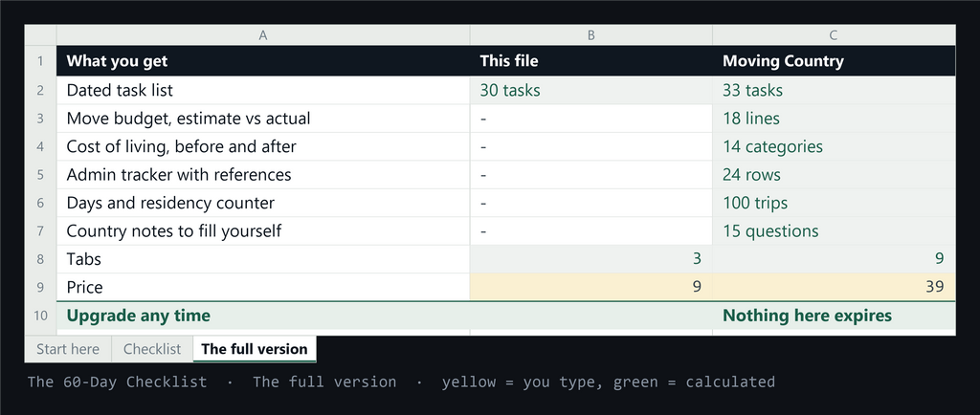Click the 'Price' label cell

coord(263,287)
